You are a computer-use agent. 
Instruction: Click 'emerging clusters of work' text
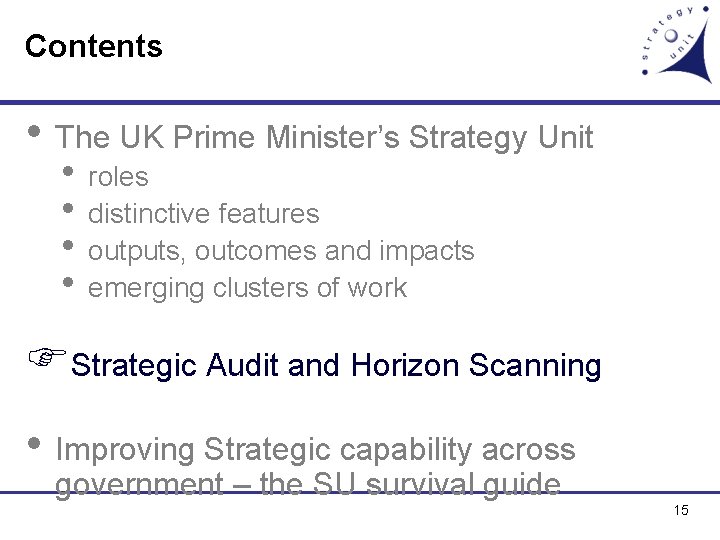(x=247, y=288)
